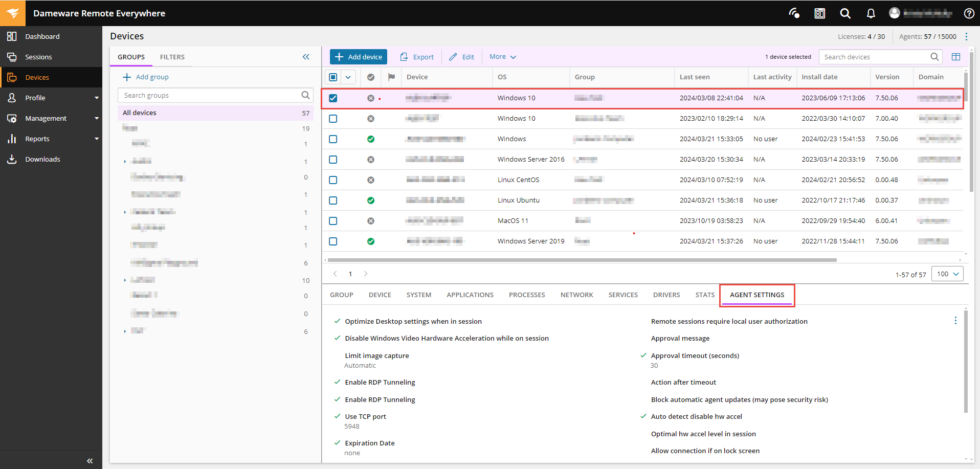Uncheck the selected Windows 10 device checkbox
The image size is (980, 469).
tap(333, 98)
